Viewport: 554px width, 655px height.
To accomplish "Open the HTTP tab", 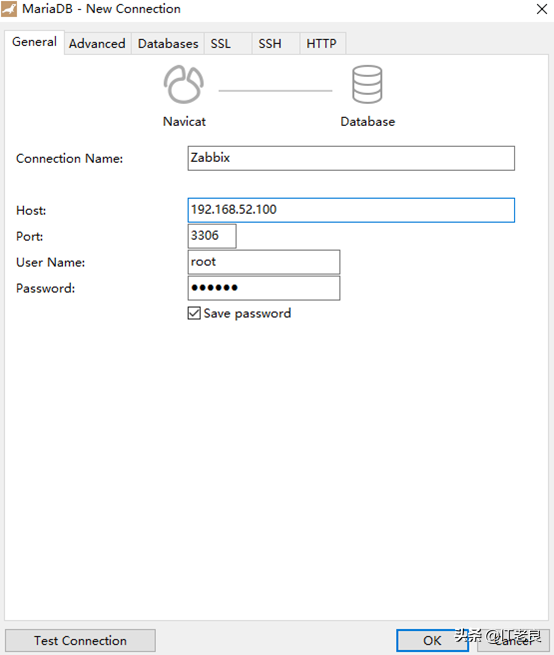I will [x=321, y=43].
